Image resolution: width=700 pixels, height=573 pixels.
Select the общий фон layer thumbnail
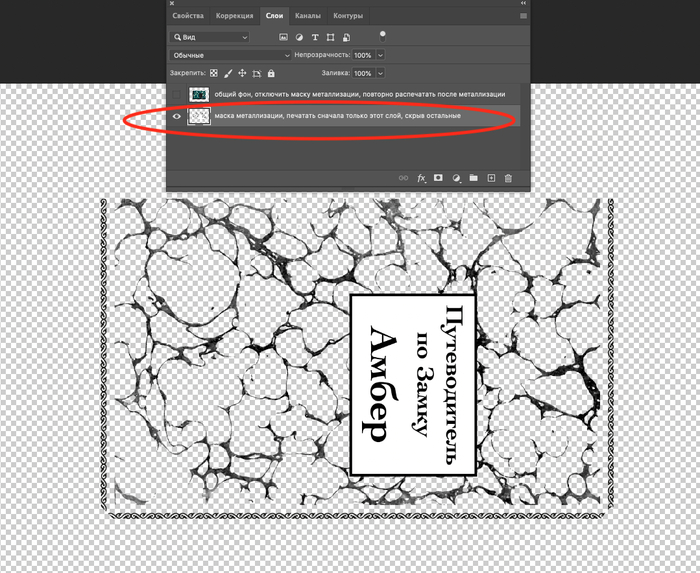[x=200, y=93]
